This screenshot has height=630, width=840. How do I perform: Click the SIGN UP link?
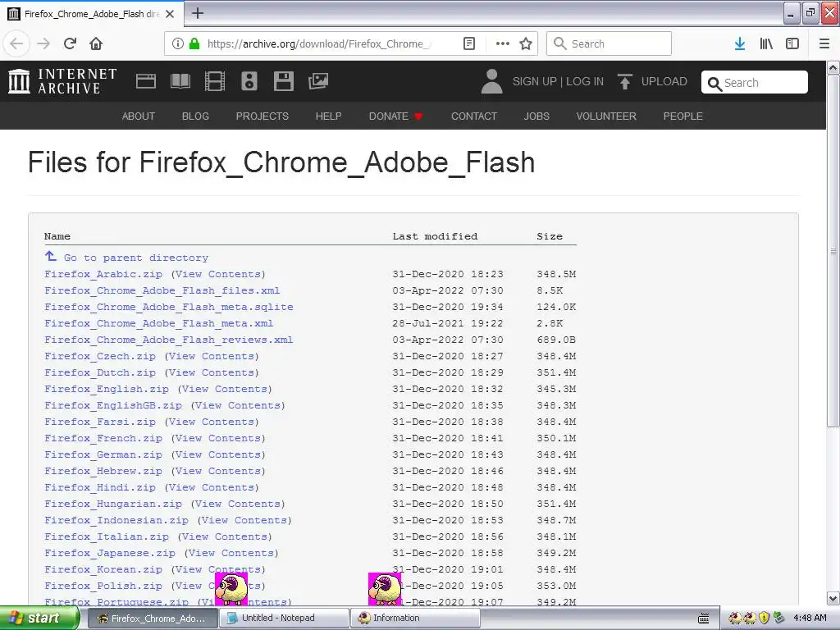point(535,81)
